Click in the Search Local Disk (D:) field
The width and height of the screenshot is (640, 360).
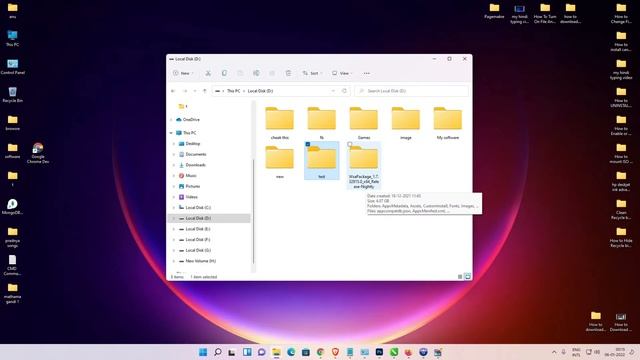[411, 91]
